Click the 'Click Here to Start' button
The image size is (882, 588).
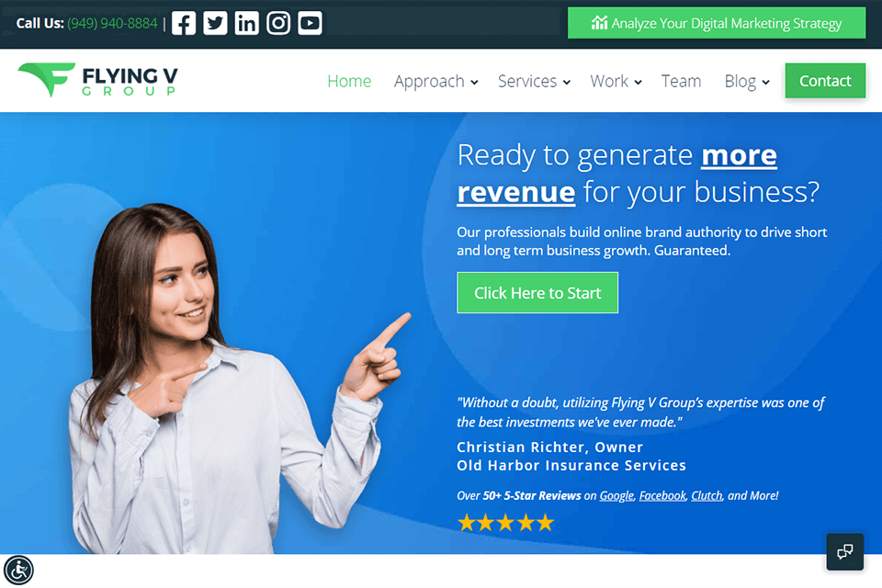click(537, 292)
